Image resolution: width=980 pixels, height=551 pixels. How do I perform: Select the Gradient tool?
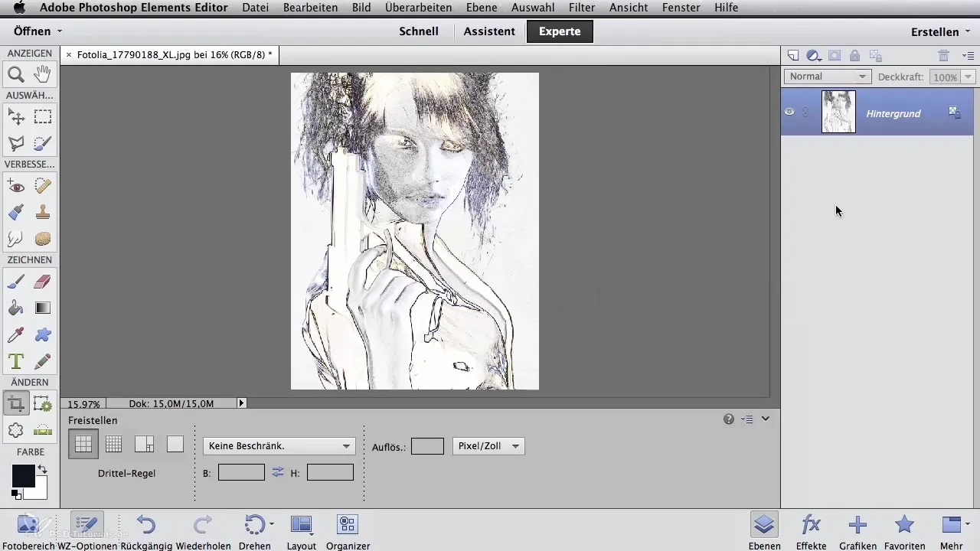coord(43,308)
